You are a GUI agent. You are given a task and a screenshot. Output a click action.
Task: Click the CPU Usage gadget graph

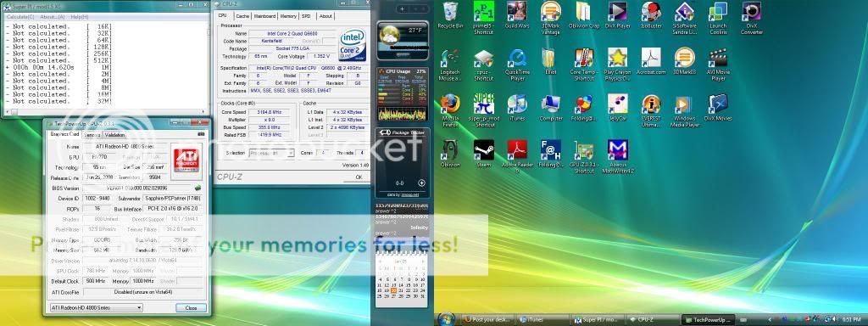(403, 113)
